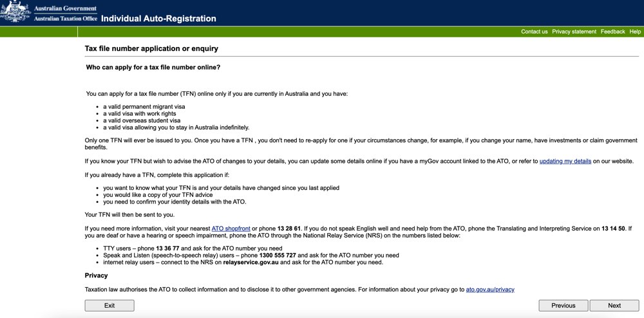The image size is (644, 318).
Task: Follow the 'updating my details' link
Action: [x=565, y=162]
